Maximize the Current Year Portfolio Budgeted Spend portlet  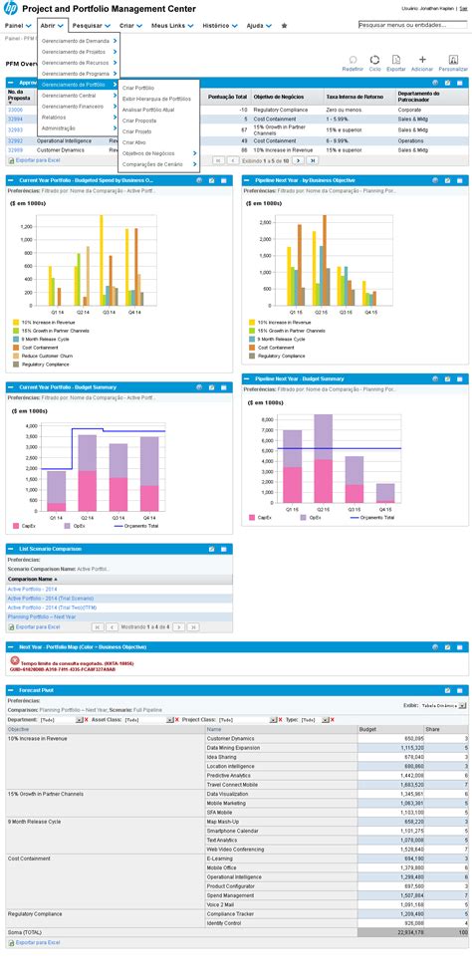click(224, 180)
